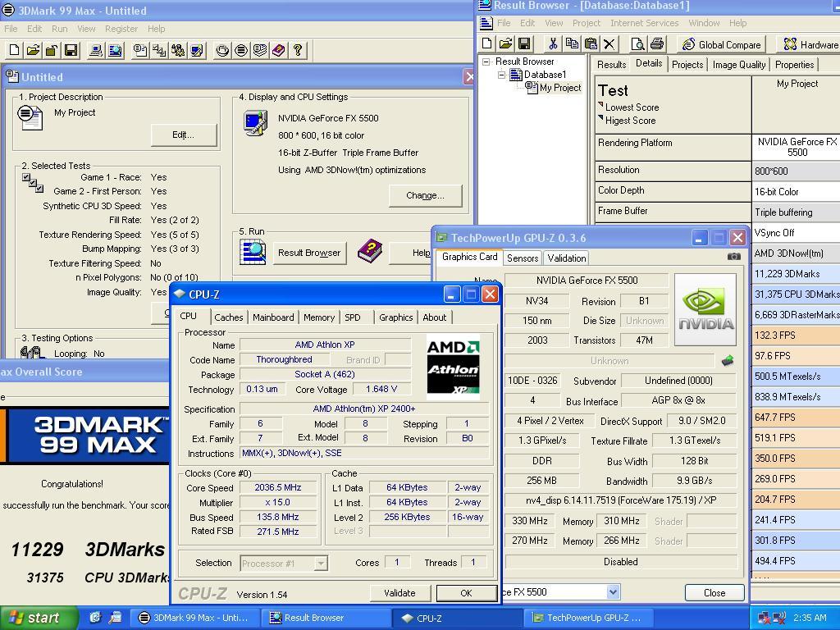The height and width of the screenshot is (630, 840).
Task: Switch to Caches tab in CPU-Z
Action: click(x=229, y=317)
